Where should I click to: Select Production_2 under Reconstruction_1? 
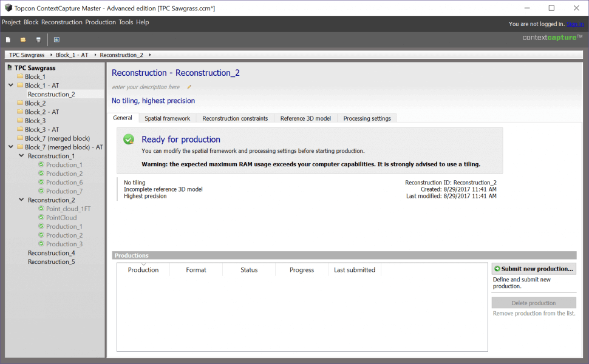(x=64, y=174)
